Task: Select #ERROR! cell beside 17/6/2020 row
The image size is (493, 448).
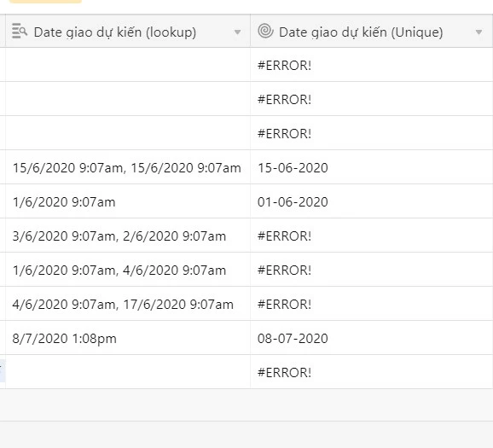Action: (372, 304)
